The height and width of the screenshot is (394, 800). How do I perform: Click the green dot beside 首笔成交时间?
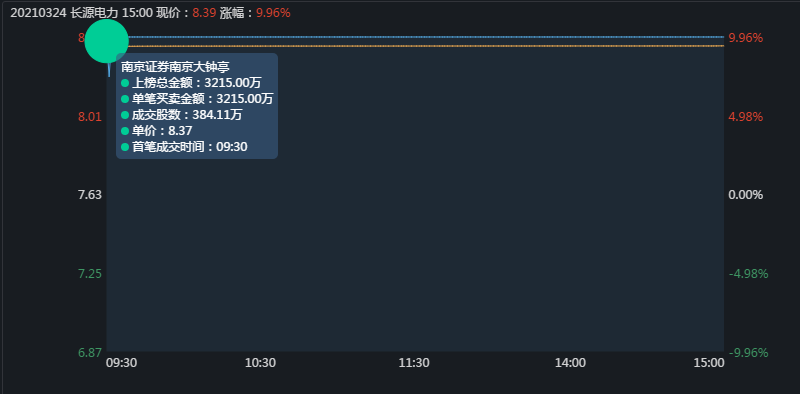coord(125,147)
